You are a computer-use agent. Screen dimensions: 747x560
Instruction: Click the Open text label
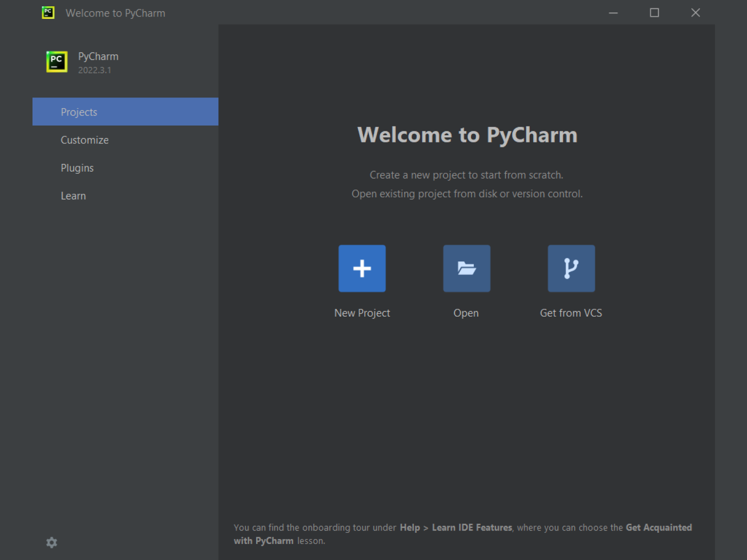click(466, 313)
